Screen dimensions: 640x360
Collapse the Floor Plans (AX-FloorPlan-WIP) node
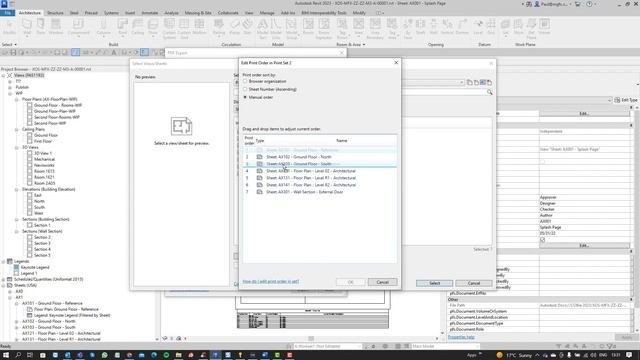point(17,99)
